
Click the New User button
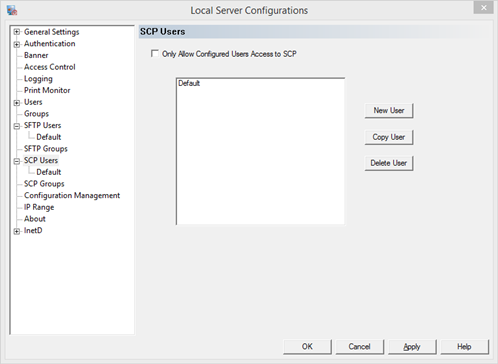click(x=389, y=111)
